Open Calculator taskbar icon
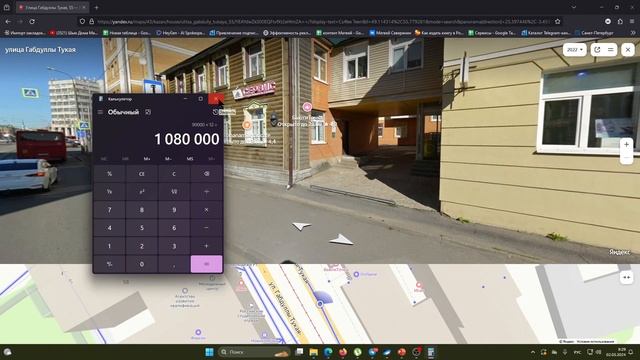The width and height of the screenshot is (640, 360). click(431, 352)
